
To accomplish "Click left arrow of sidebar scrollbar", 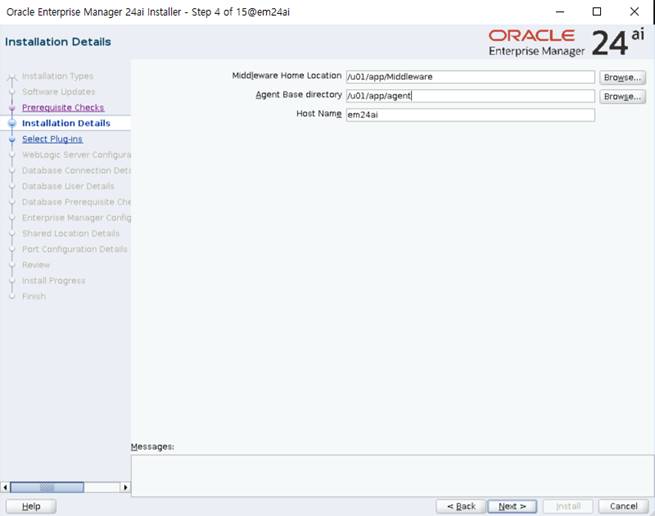I will (x=5, y=487).
